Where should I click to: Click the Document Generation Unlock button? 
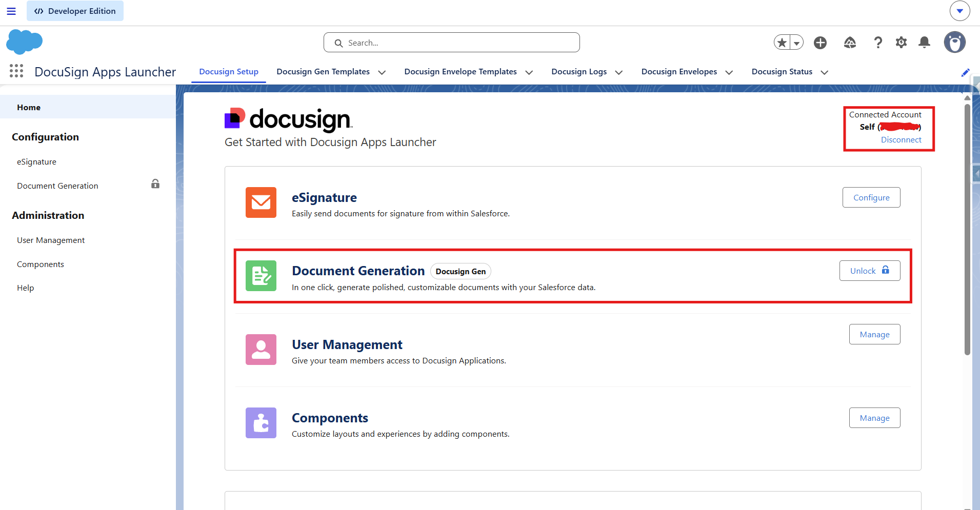pos(870,271)
